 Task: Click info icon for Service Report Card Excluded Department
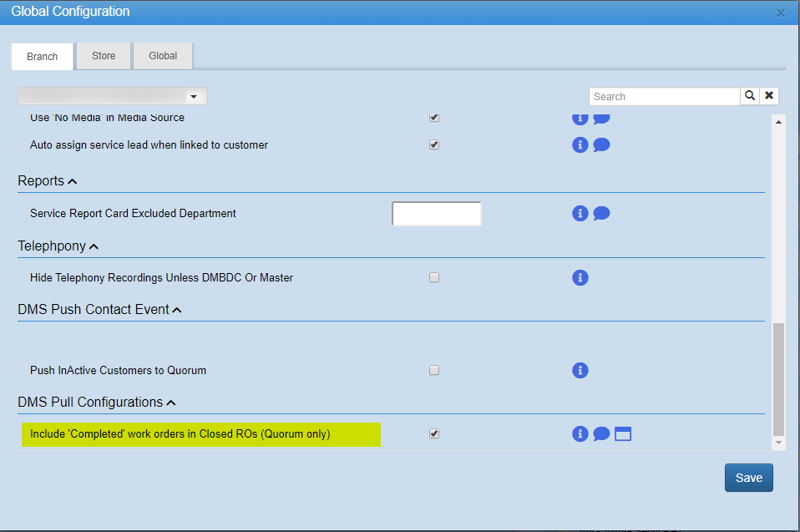click(x=580, y=214)
